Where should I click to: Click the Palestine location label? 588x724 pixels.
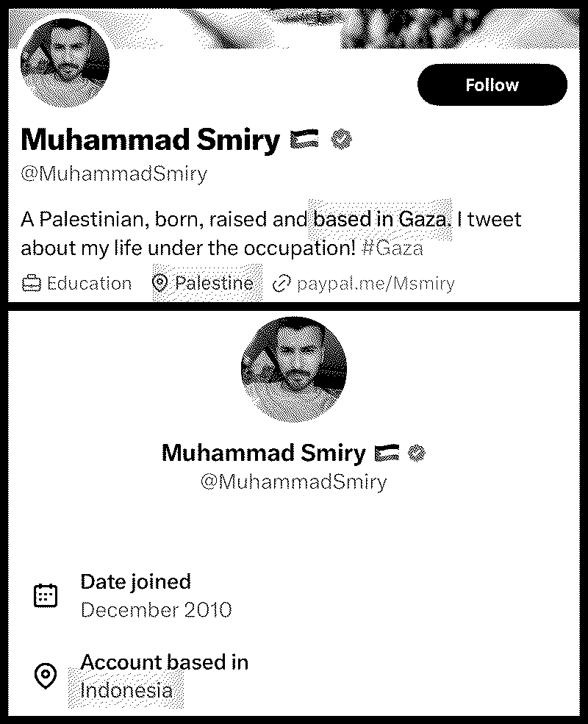(214, 284)
